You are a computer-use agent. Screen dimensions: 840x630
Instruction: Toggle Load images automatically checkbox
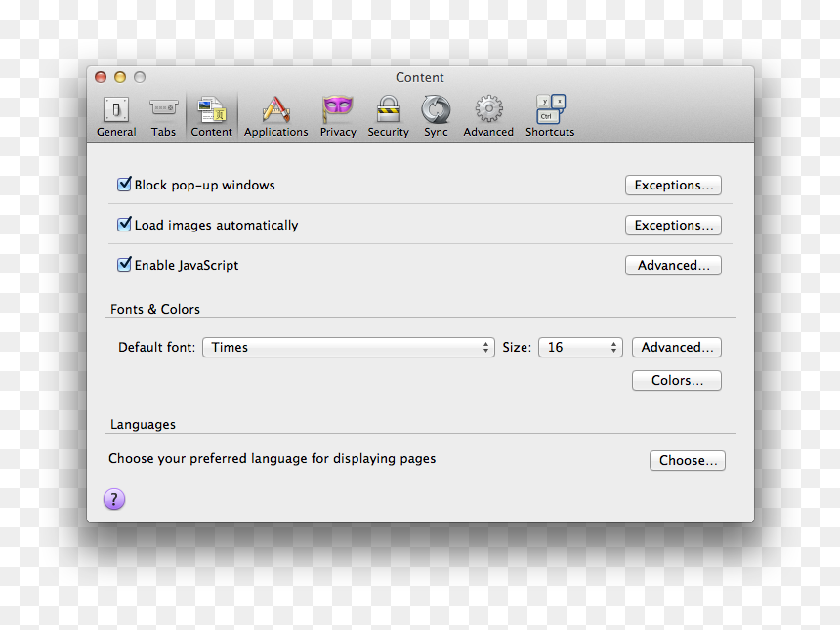(124, 224)
